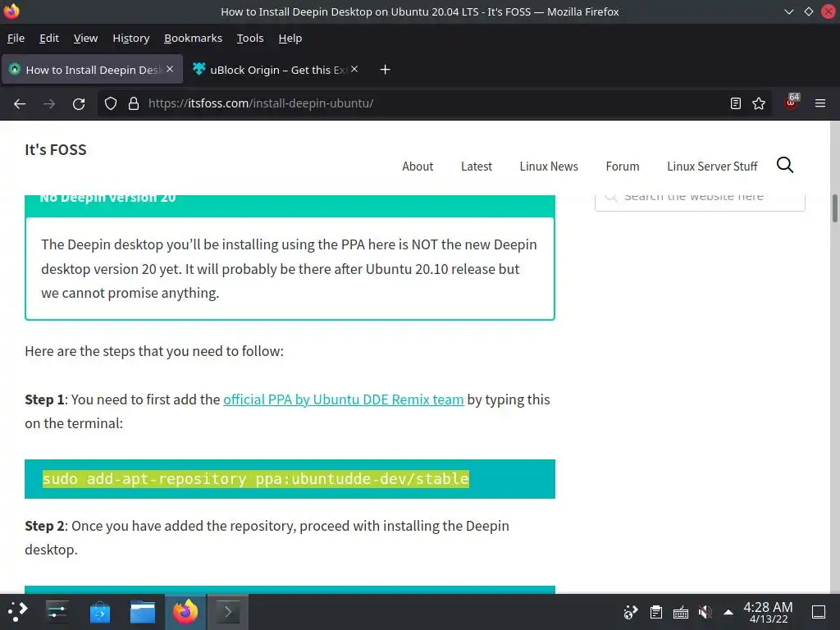
Task: Open the History menu
Action: point(130,38)
